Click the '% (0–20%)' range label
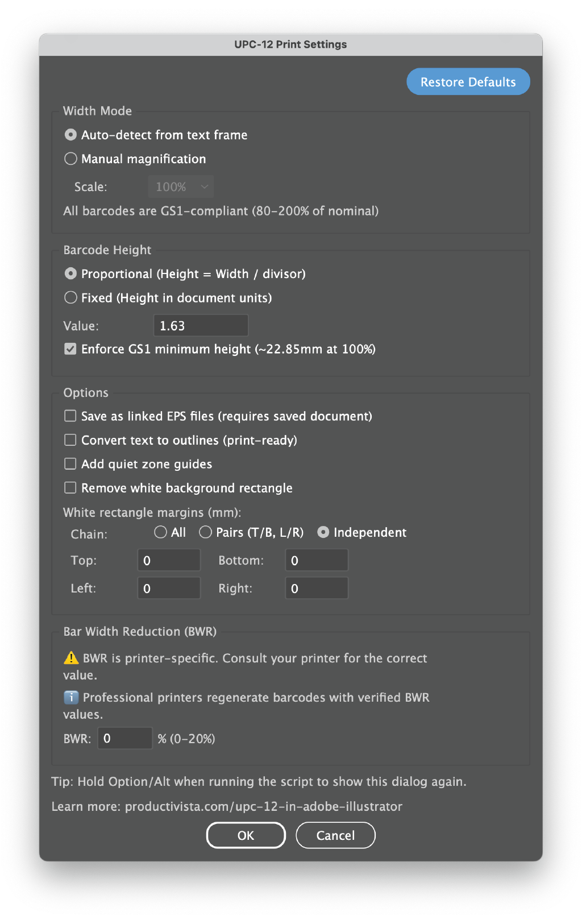 tap(186, 739)
